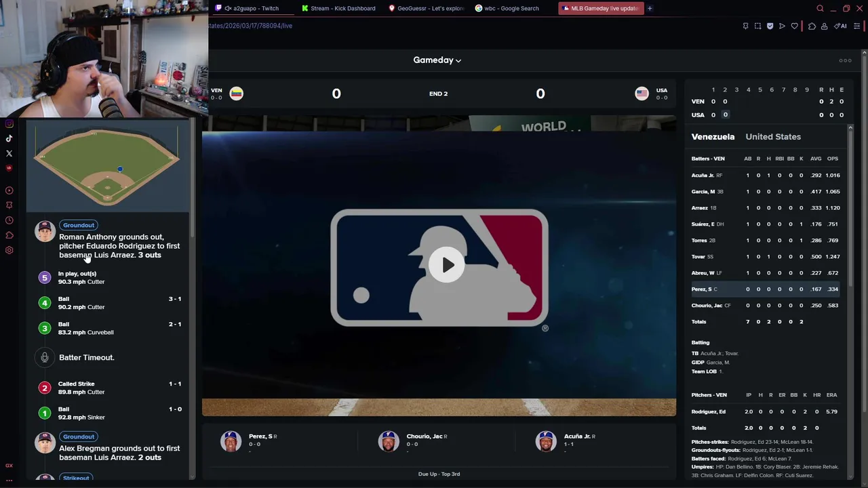868x488 pixels.
Task: Switch to the wbc Google Search tab
Action: [x=511, y=8]
